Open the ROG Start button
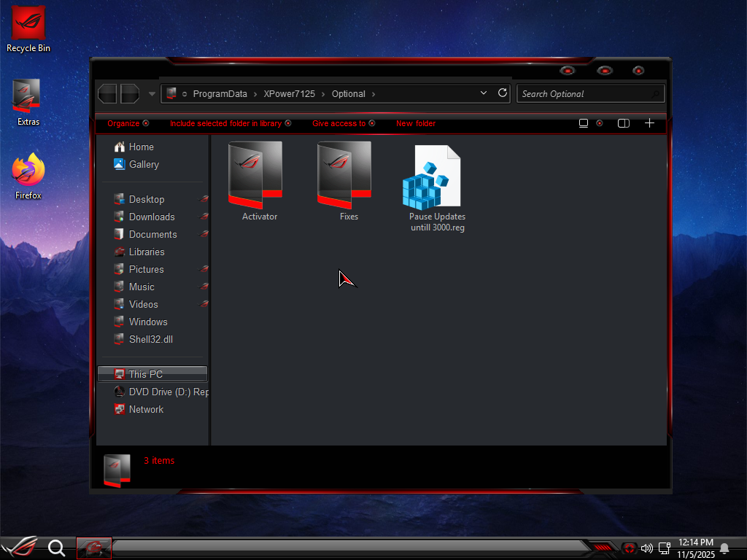747x560 pixels. pyautogui.click(x=20, y=548)
